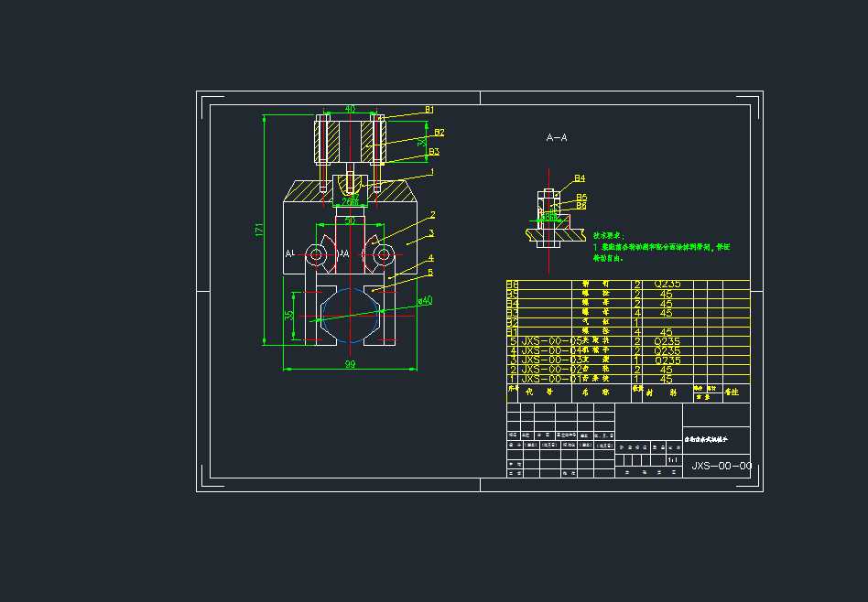Viewport: 868px width, 602px height.
Task: Click the B6 item number in parts list
Action: coord(513,285)
